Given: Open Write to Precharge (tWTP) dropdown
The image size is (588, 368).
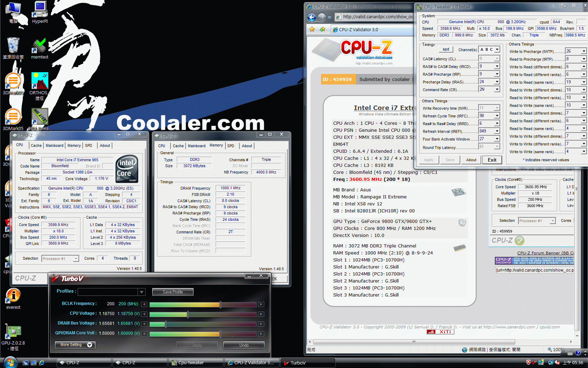Looking at the screenshot, I should pos(584,51).
